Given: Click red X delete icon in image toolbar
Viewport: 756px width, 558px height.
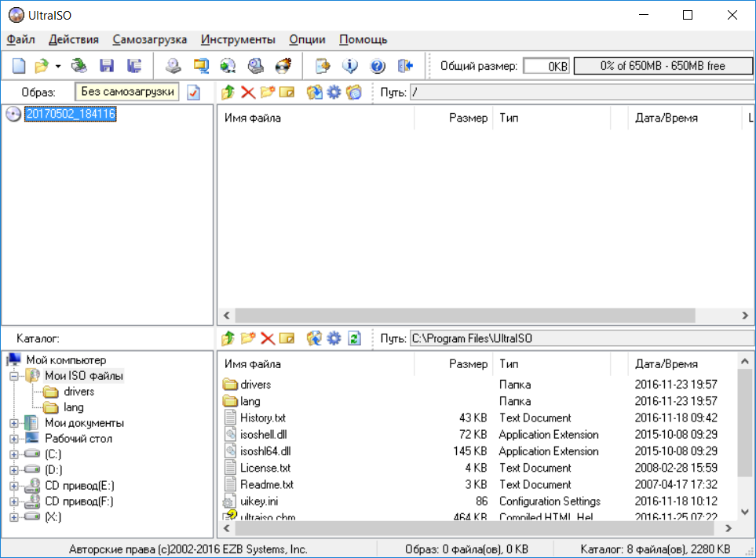Looking at the screenshot, I should click(248, 93).
